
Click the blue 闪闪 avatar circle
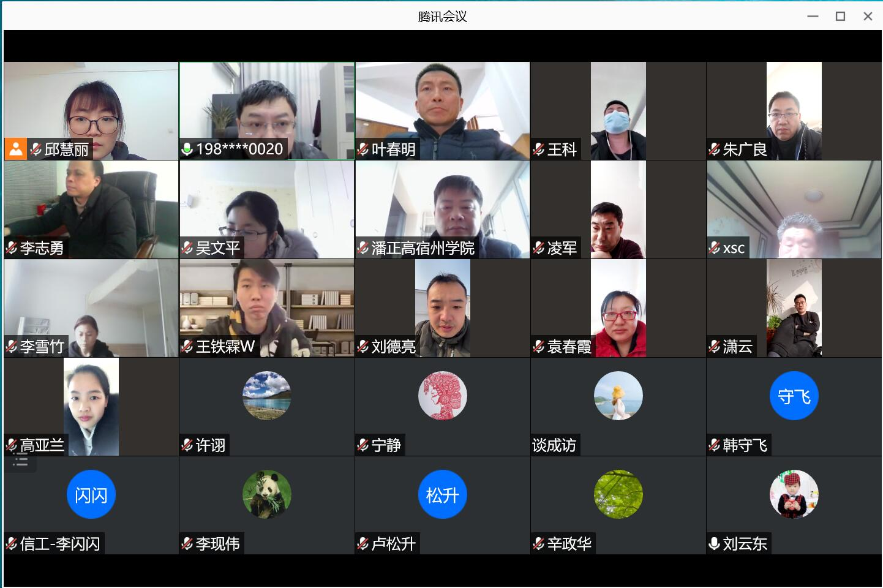tap(91, 495)
